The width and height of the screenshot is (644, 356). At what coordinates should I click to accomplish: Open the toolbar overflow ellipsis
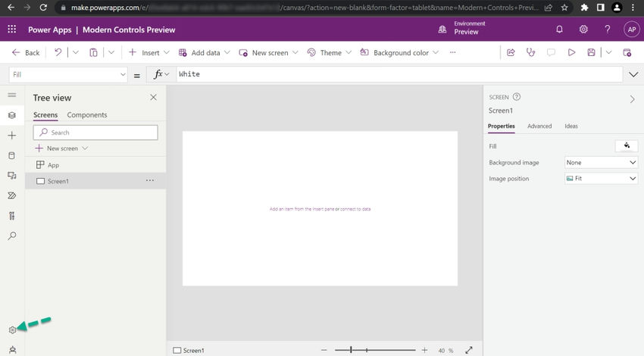[x=452, y=52]
